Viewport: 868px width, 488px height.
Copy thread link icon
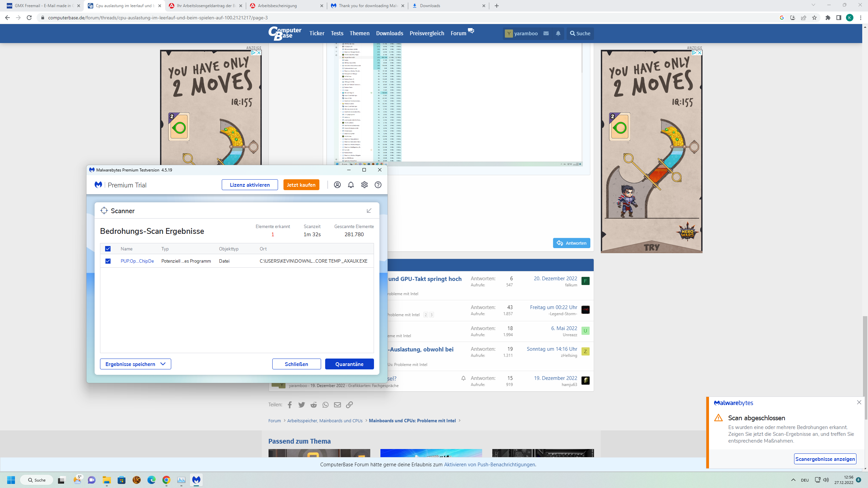[349, 405]
